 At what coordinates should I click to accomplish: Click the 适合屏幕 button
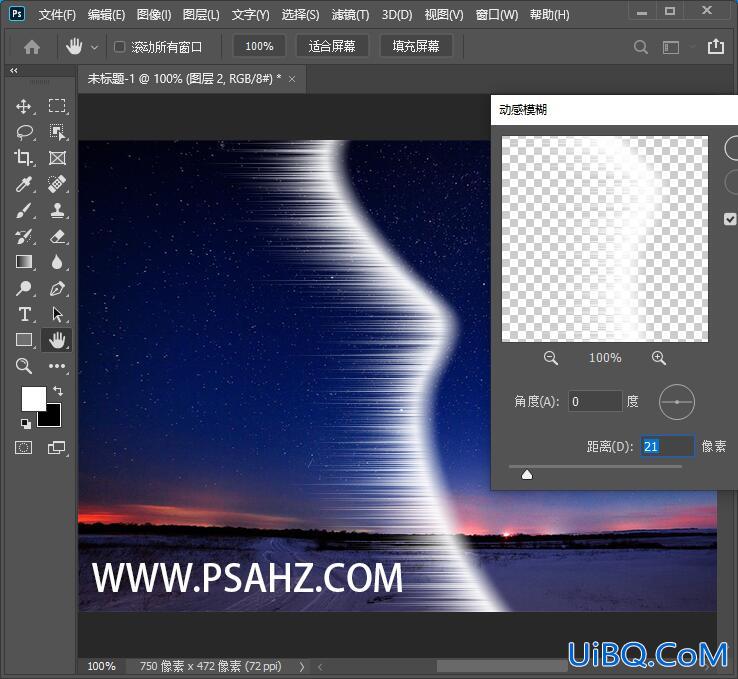pos(332,46)
